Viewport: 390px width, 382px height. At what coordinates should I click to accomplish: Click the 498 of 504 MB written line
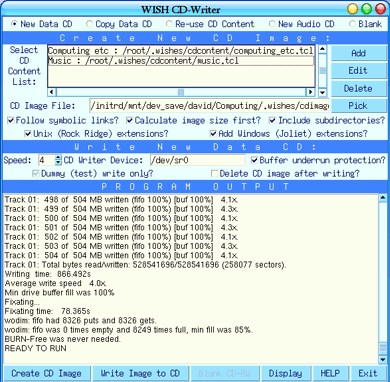coord(121,200)
